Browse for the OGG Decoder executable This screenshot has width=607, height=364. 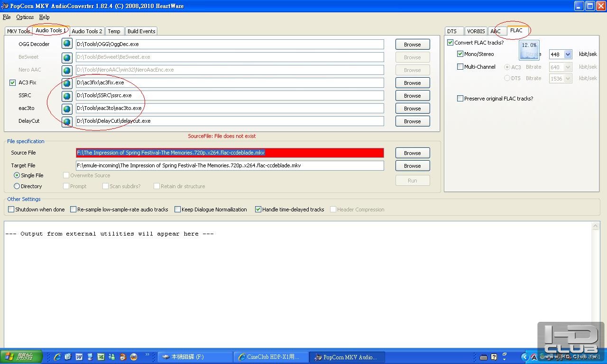(413, 45)
